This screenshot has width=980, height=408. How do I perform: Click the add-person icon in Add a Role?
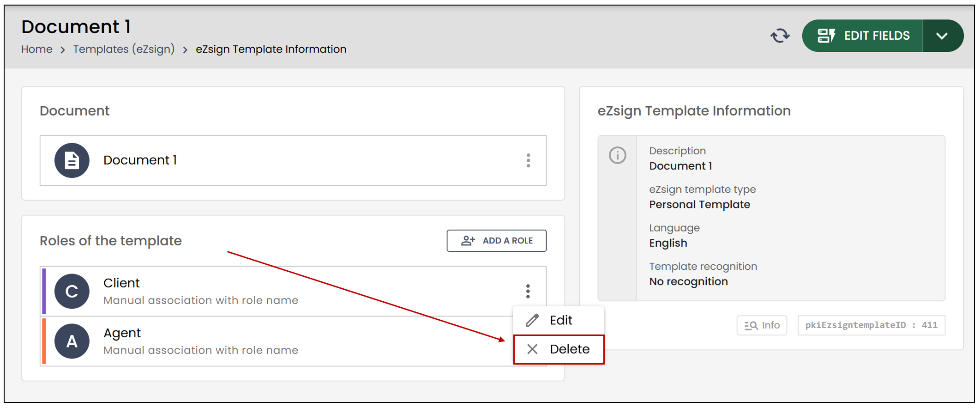pyautogui.click(x=468, y=241)
